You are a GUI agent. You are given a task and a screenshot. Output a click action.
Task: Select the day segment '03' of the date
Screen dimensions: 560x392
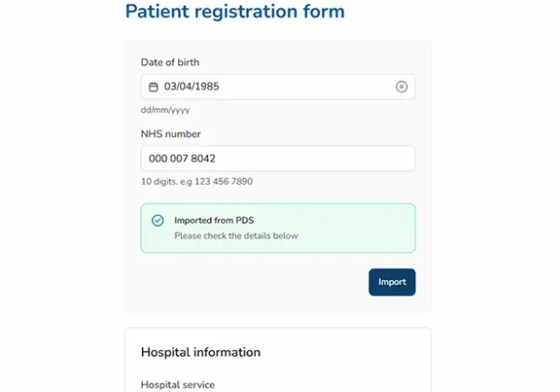[171, 87]
